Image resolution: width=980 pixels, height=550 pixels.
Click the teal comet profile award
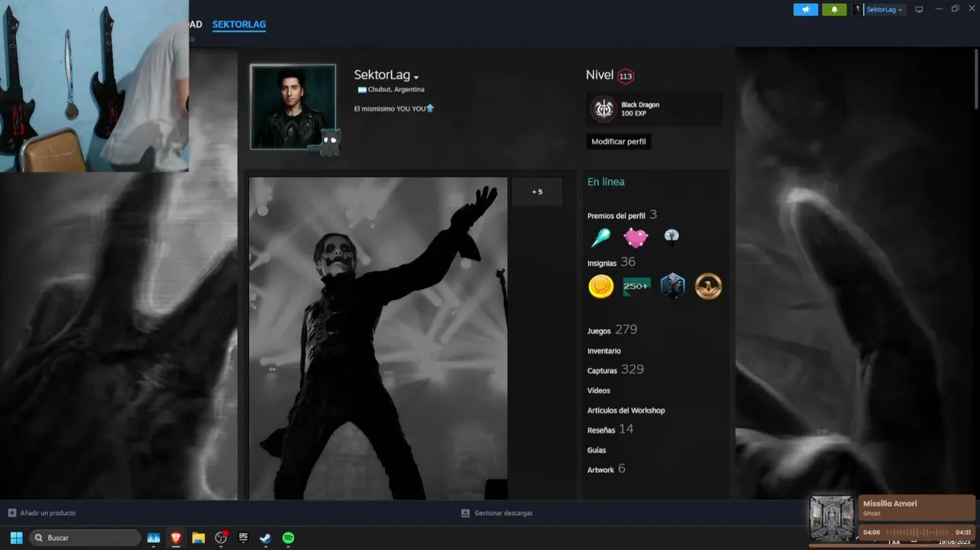(601, 238)
